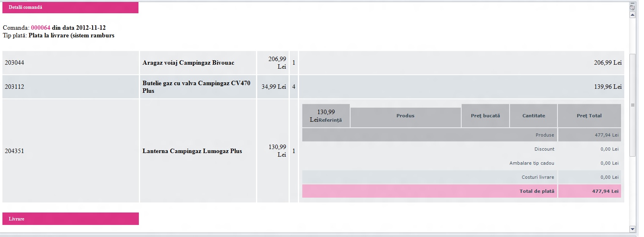Select the Livrare section header

point(70,219)
